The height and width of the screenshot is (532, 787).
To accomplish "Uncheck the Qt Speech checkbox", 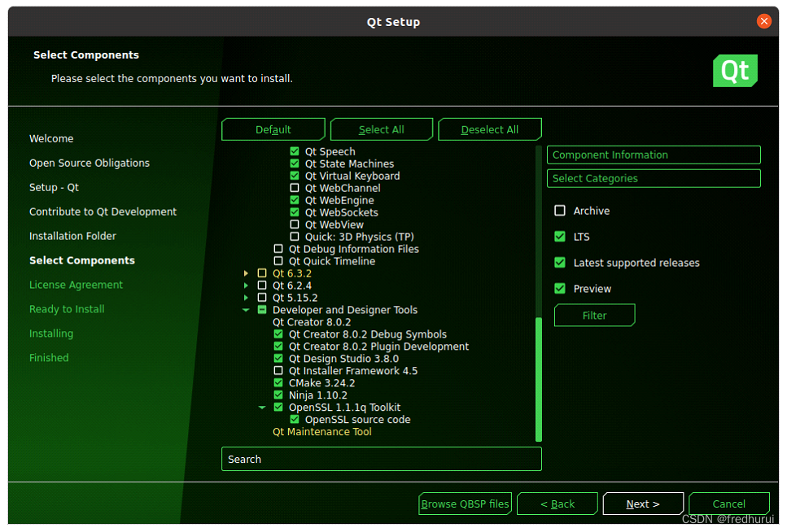I will tap(295, 151).
